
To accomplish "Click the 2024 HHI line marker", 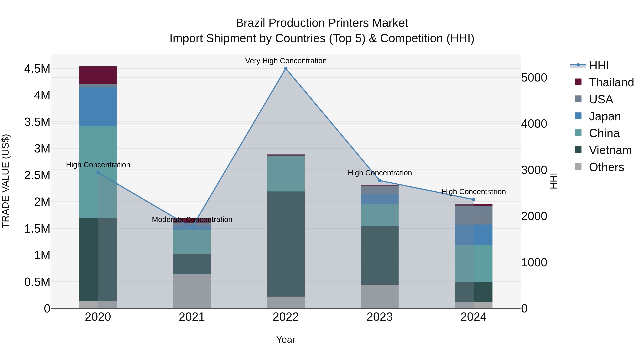I will tap(474, 200).
